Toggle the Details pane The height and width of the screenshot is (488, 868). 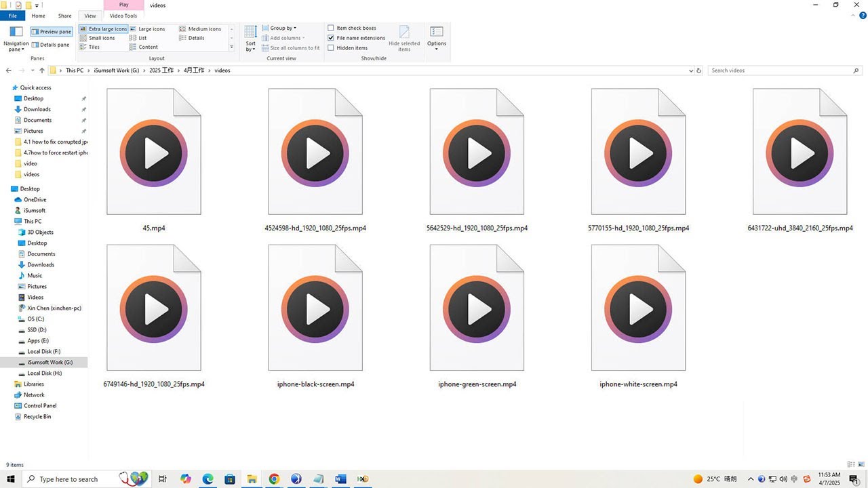(51, 45)
